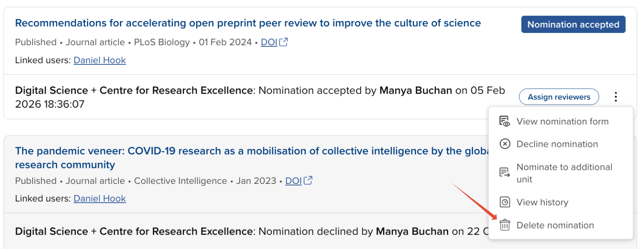Open the three-dot more actions menu

(x=615, y=97)
